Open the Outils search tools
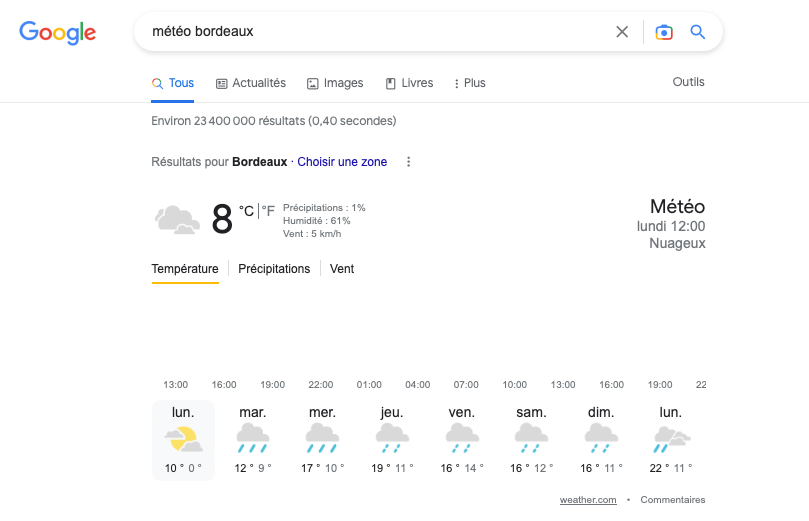 (x=688, y=82)
